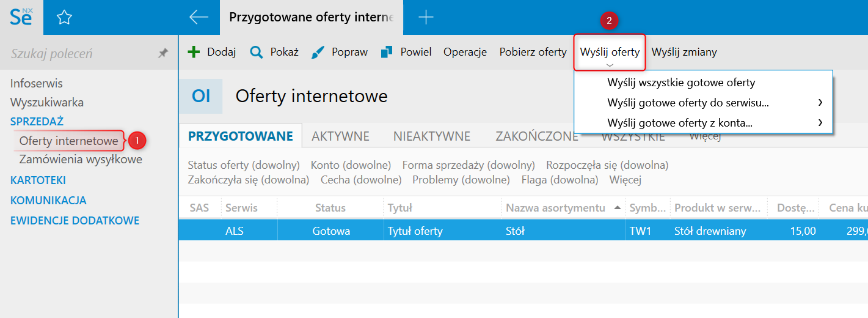Switch to the NIEAKTYWNE tab

(432, 136)
